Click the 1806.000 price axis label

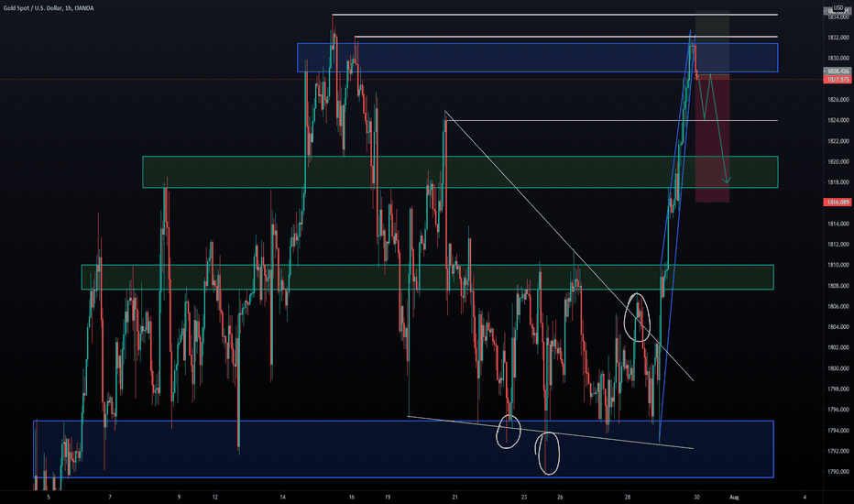838,307
